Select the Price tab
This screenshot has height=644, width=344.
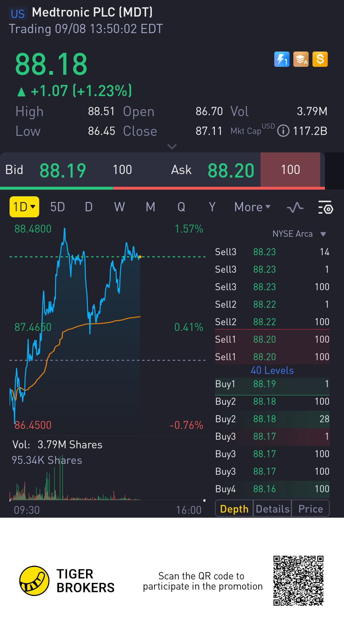(311, 509)
